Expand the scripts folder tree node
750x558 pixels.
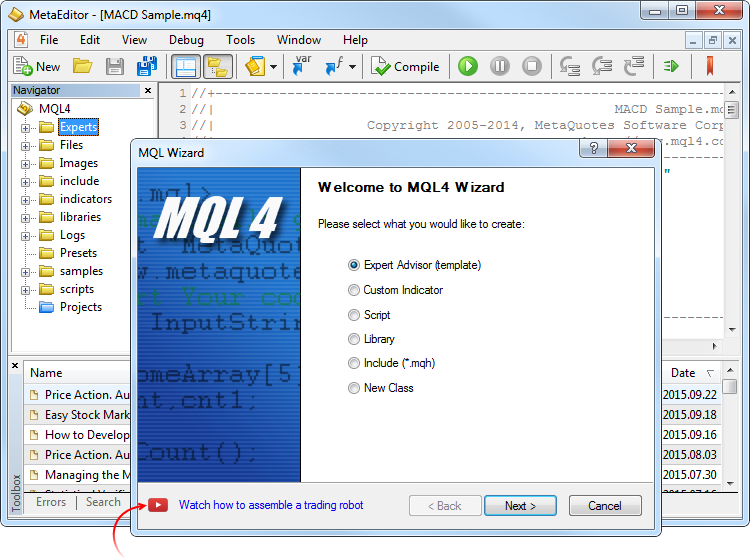tap(26, 289)
